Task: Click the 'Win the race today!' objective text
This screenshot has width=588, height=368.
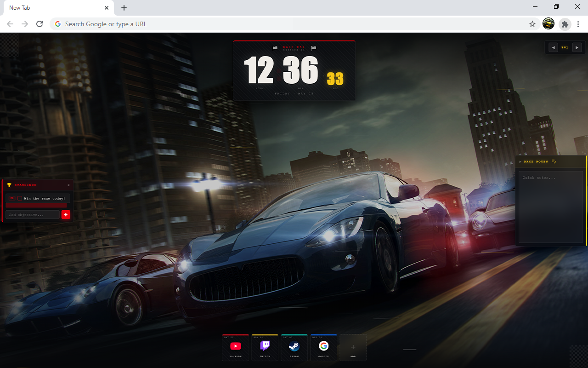Action: pos(45,198)
